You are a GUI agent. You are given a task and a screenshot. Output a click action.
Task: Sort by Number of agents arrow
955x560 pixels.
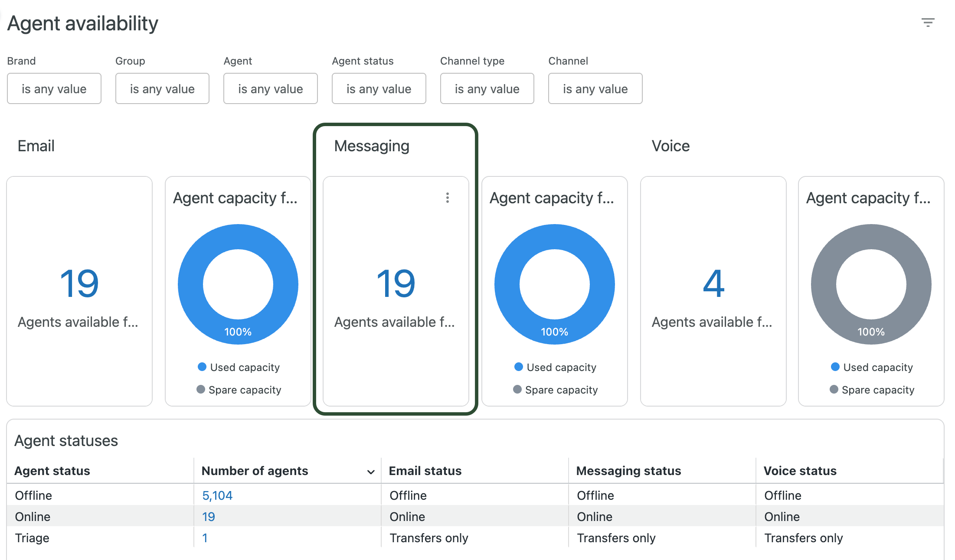371,472
